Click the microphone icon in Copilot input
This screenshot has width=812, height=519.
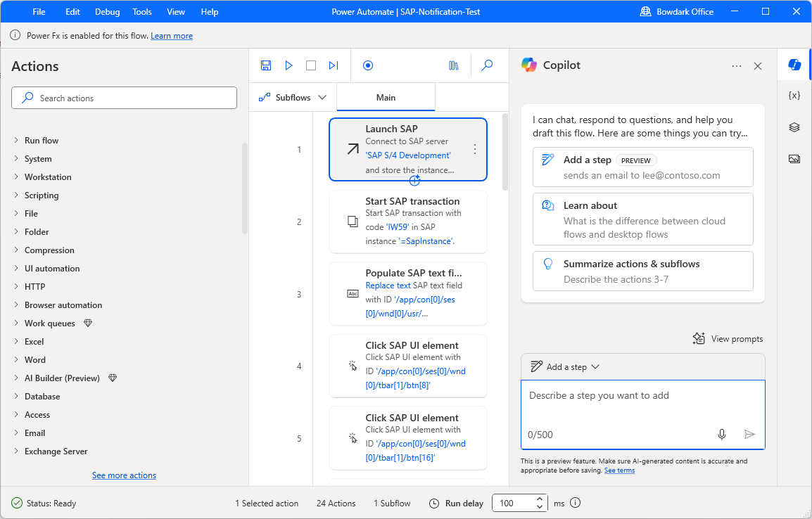point(721,434)
